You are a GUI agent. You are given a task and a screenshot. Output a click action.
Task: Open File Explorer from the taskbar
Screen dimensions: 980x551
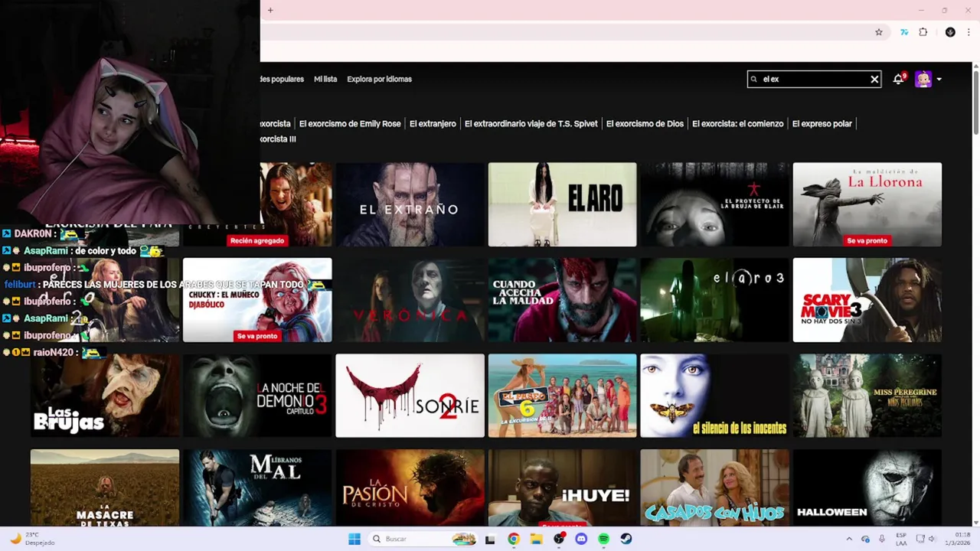pos(536,539)
